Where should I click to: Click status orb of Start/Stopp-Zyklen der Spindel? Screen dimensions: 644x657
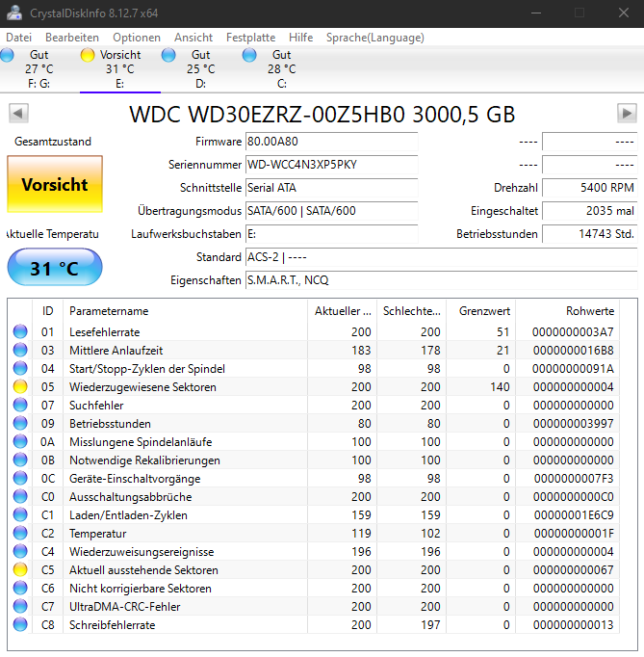(x=20, y=368)
